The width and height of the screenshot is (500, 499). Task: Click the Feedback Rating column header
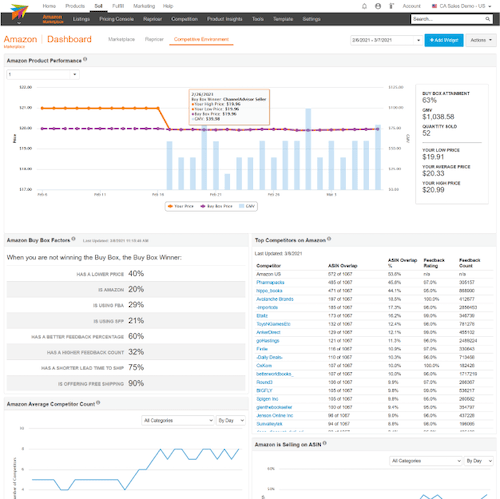[x=434, y=263]
